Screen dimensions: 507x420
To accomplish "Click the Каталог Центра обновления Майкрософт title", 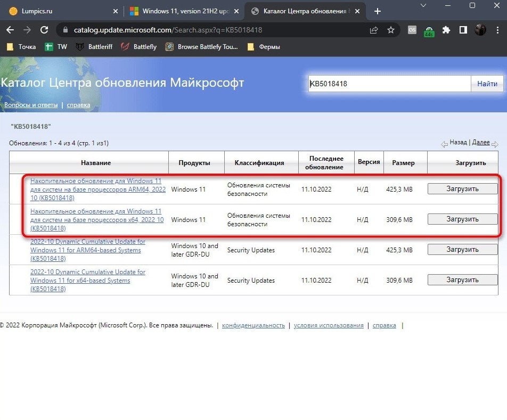I will (x=122, y=83).
